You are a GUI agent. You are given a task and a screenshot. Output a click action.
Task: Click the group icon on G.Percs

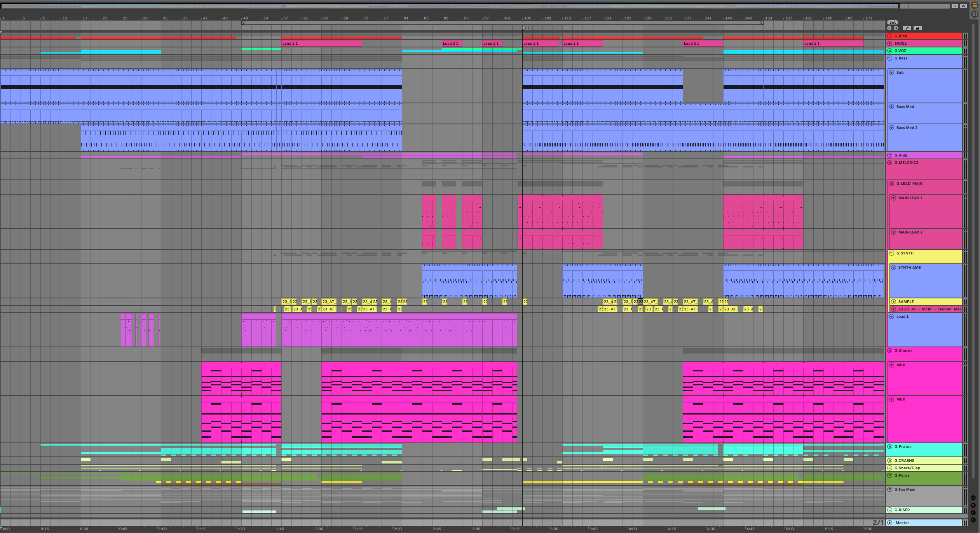coord(890,476)
